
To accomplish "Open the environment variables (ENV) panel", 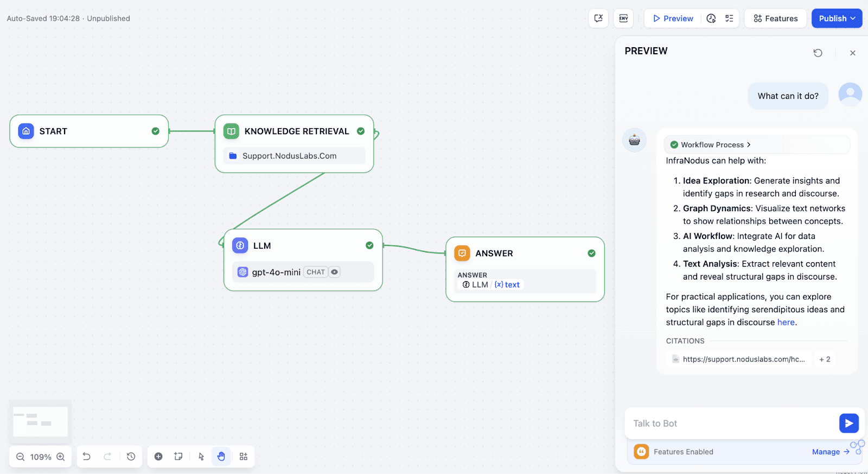I will (623, 18).
